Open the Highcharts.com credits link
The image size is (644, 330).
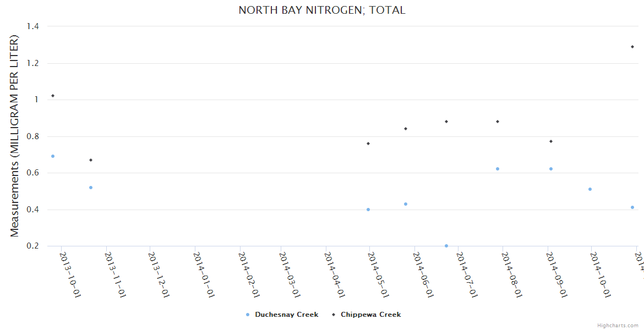[618, 325]
